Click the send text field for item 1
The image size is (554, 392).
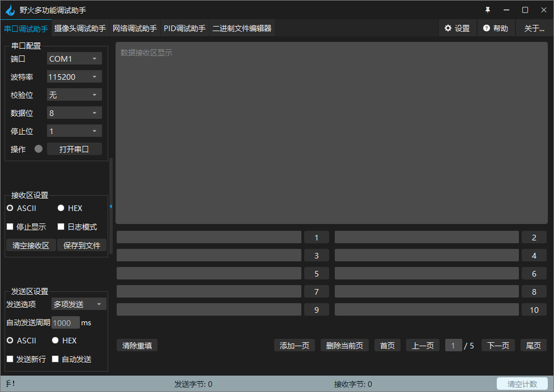[209, 237]
